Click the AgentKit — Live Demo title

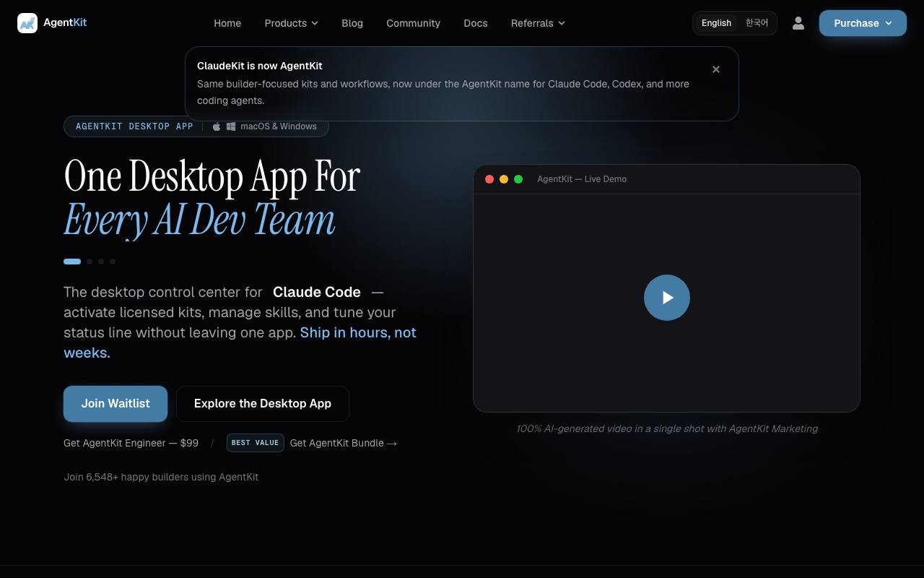pos(582,179)
